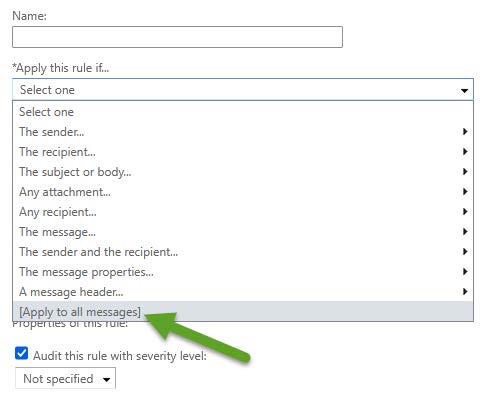The width and height of the screenshot is (501, 405).
Task: Click the Name text input field
Action: [177, 37]
